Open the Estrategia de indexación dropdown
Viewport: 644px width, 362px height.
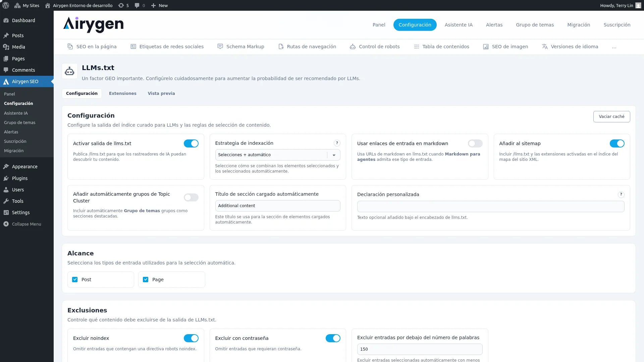point(277,155)
